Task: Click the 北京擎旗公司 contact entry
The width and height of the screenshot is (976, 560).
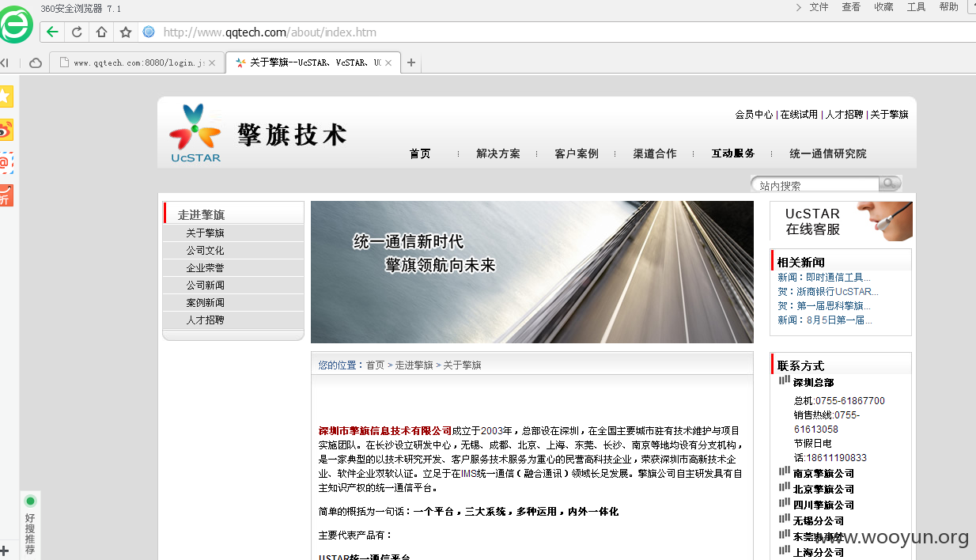Action: 823,490
